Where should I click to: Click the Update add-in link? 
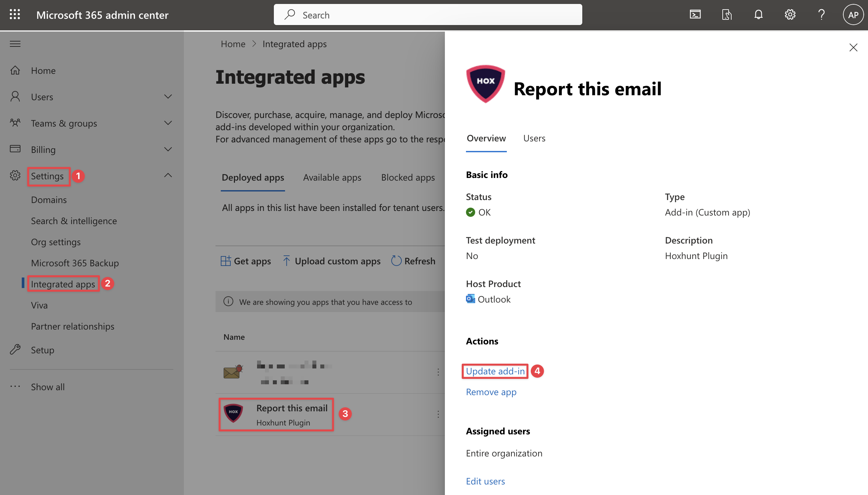[495, 371]
